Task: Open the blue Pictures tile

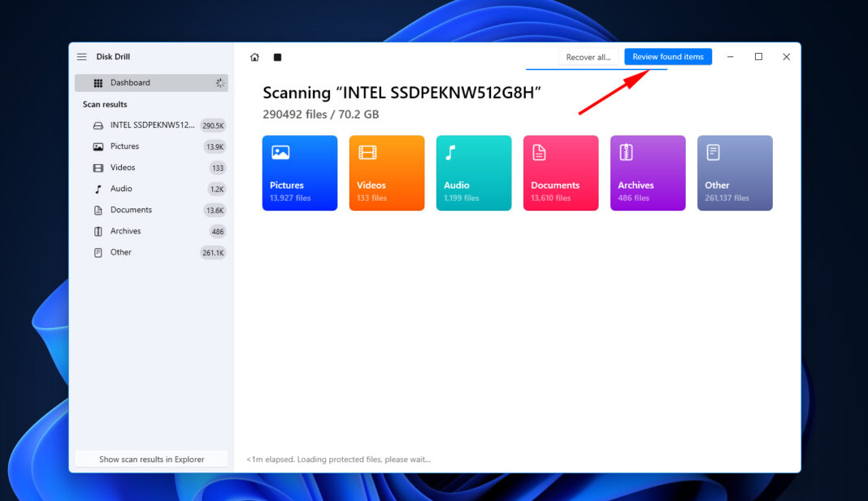Action: pos(299,173)
